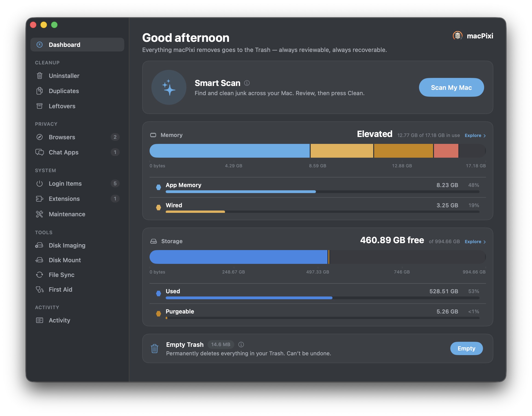532x416 pixels.
Task: Click the Uninstaller trash icon
Action: tap(40, 76)
